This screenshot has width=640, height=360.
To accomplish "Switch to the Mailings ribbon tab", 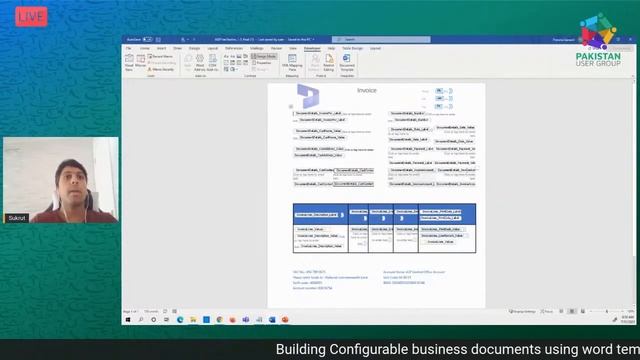I will [257, 48].
